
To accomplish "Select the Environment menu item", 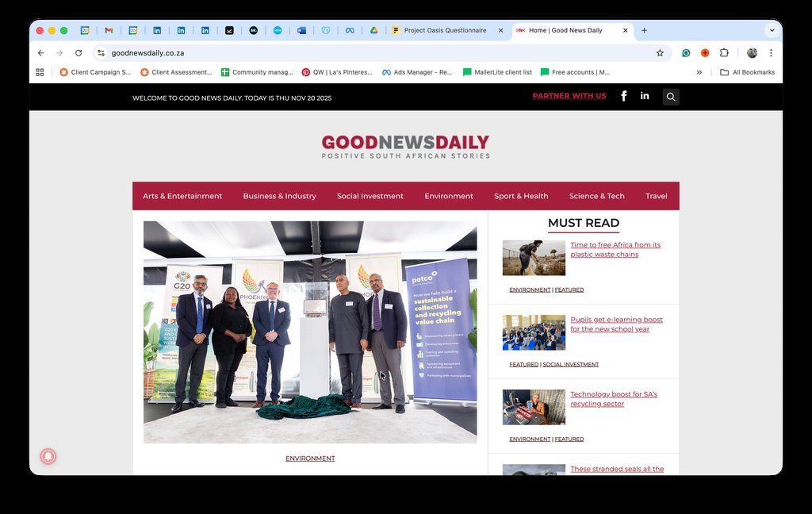I will coord(449,196).
